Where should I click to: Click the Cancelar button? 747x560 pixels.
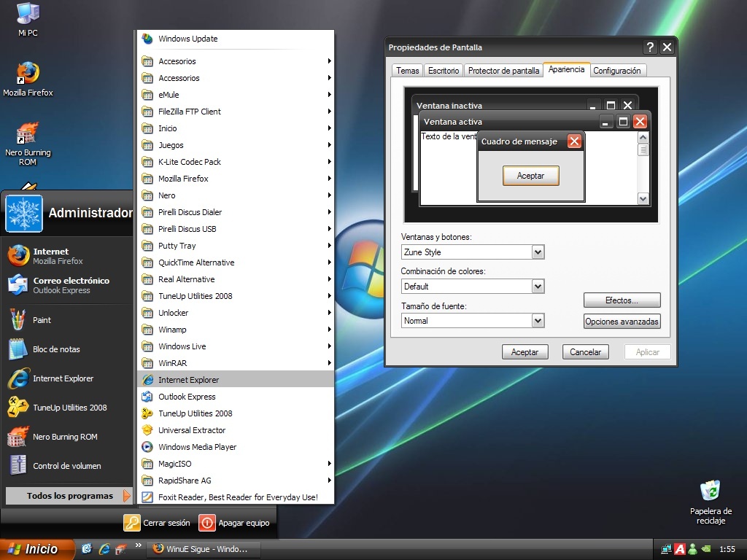pyautogui.click(x=586, y=352)
